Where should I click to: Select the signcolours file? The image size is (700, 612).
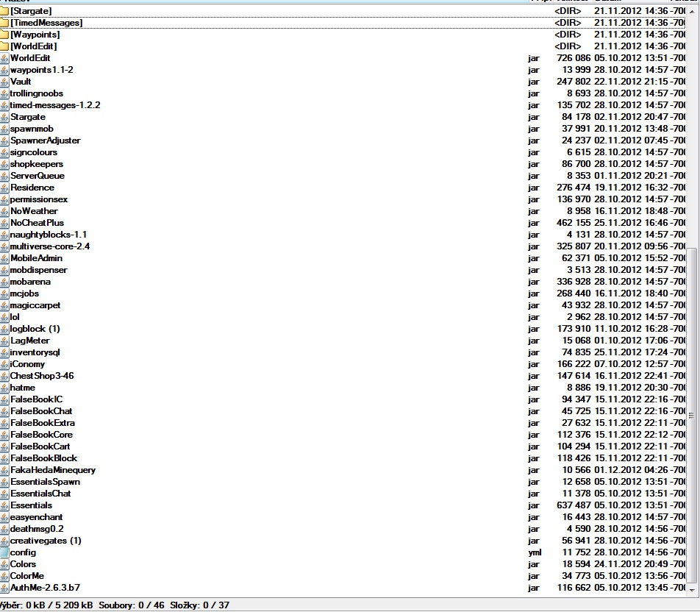coord(34,152)
